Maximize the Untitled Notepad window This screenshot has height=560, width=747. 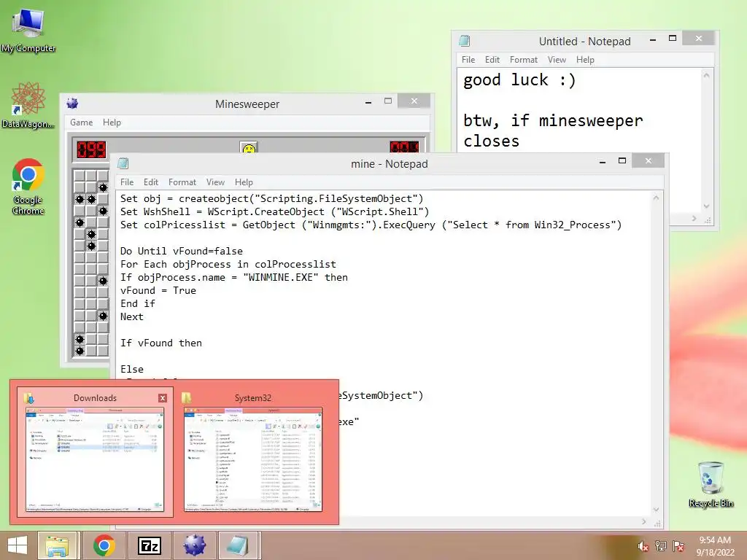coord(673,38)
